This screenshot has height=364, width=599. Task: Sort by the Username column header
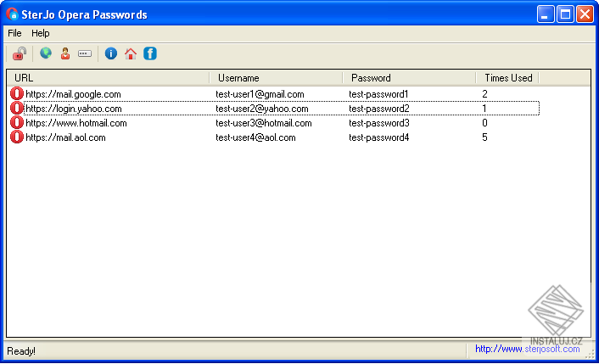(x=276, y=78)
